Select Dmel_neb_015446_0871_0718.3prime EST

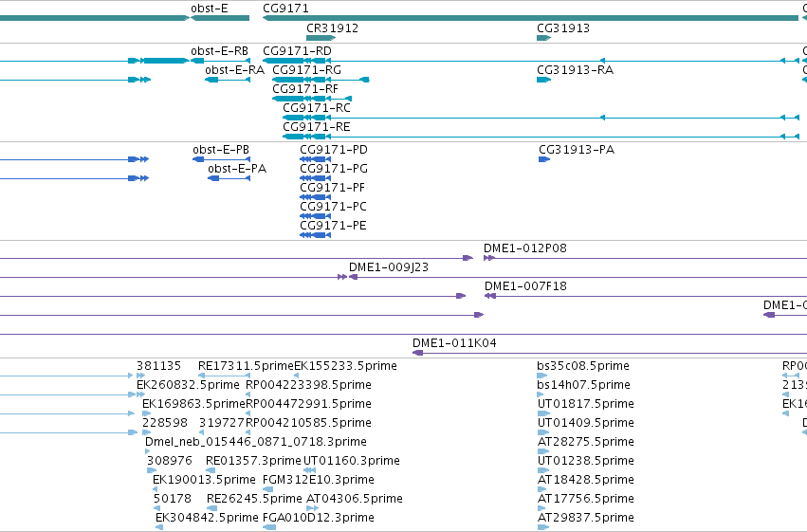(x=256, y=442)
